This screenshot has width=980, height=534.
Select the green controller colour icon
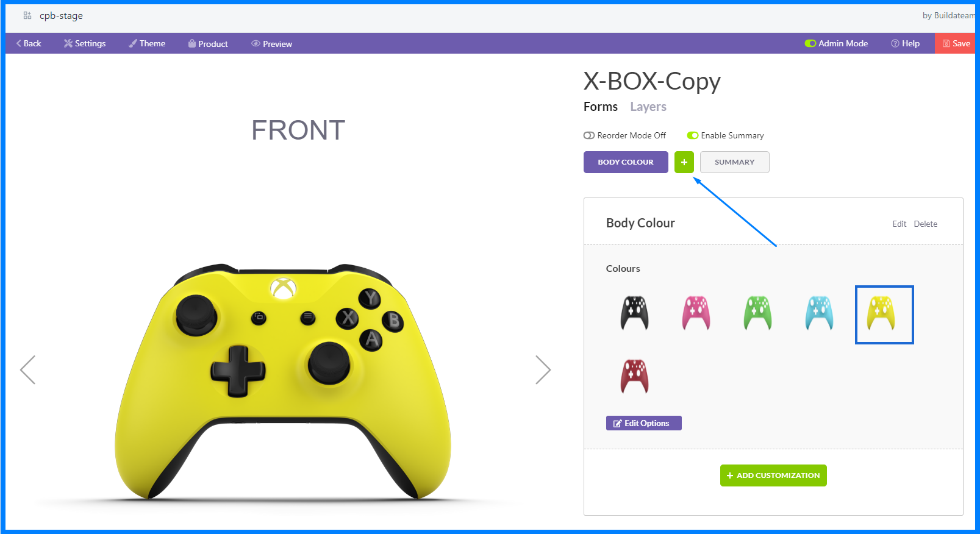(757, 313)
